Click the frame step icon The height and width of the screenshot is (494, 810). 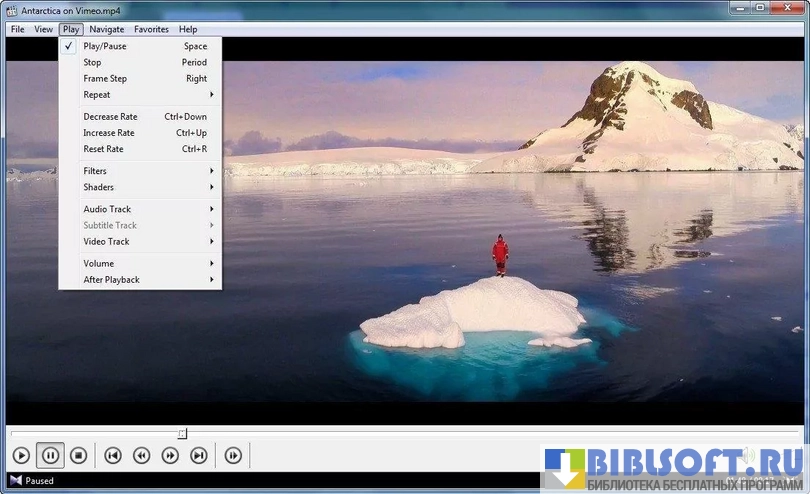coord(233,456)
